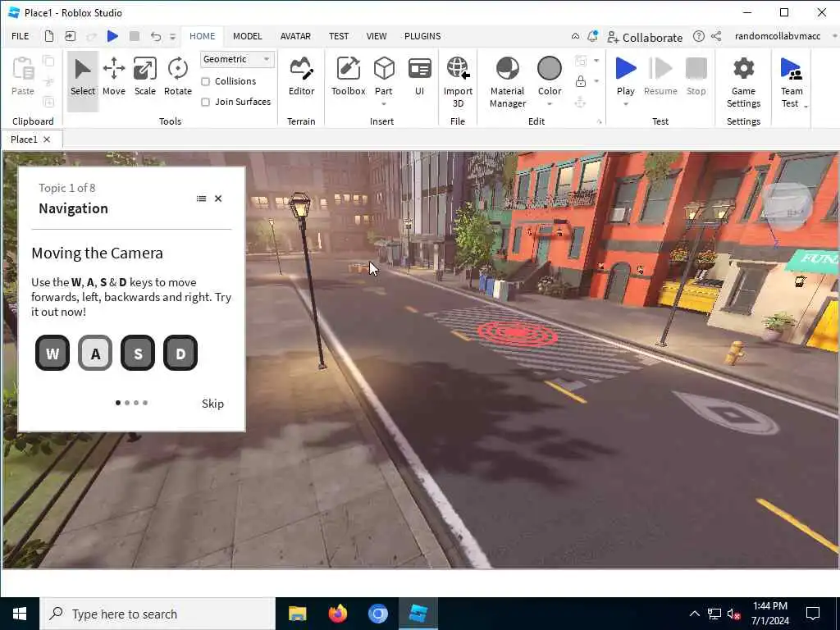Click the randomcollabvmacc account name
Screen dimensions: 840x630
(778, 36)
